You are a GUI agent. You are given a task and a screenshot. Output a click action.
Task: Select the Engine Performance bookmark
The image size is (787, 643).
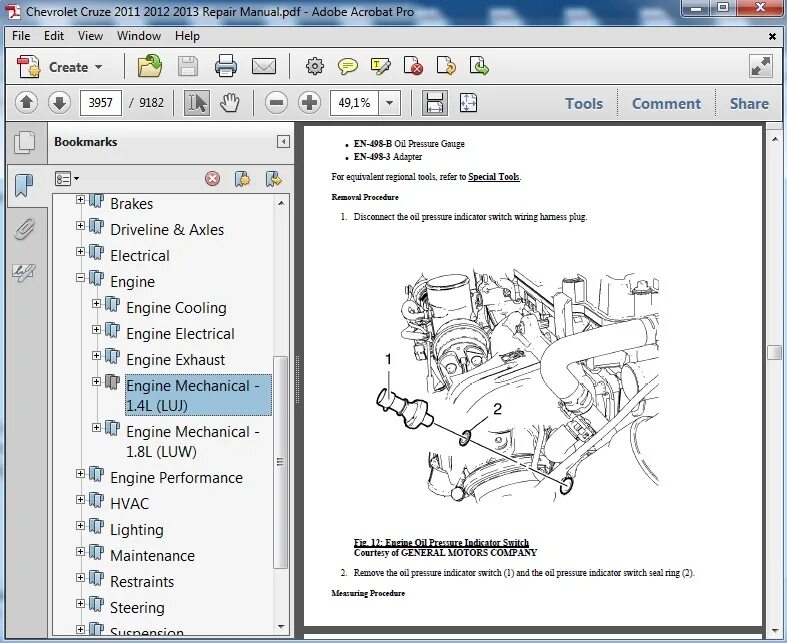coord(176,478)
